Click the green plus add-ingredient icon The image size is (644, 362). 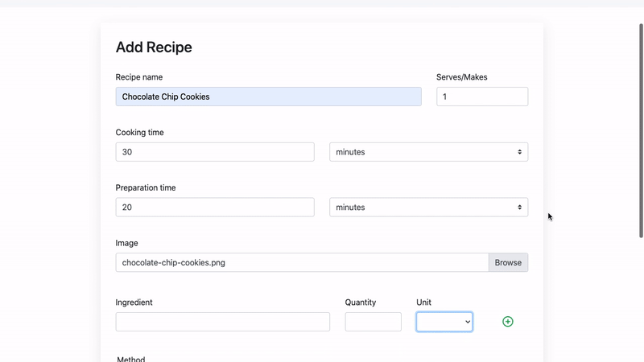(508, 321)
